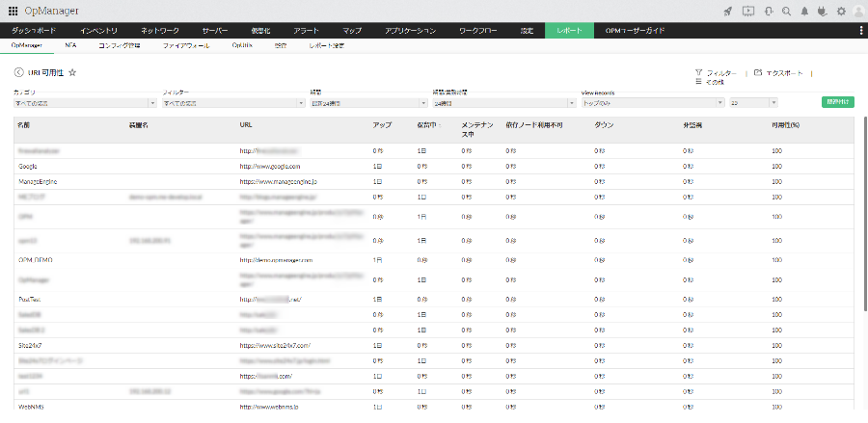Open the マップ menu
Image resolution: width=868 pixels, height=423 pixels.
point(352,31)
